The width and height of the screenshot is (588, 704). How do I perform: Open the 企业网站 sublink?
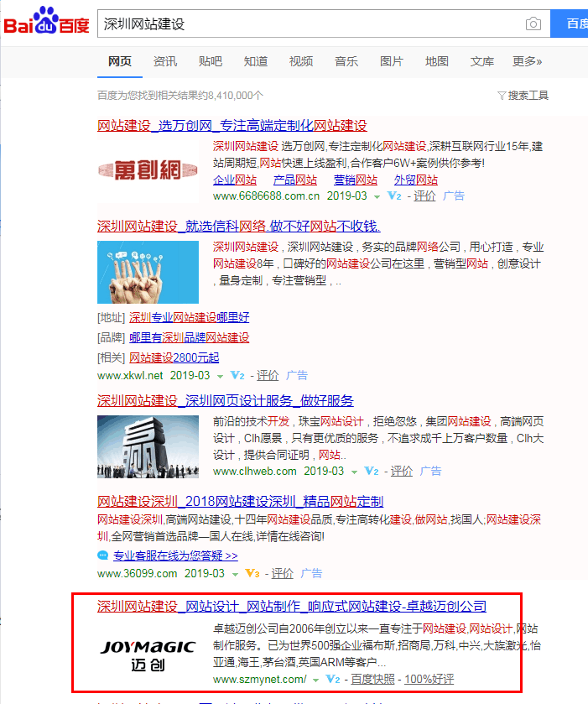(x=235, y=180)
